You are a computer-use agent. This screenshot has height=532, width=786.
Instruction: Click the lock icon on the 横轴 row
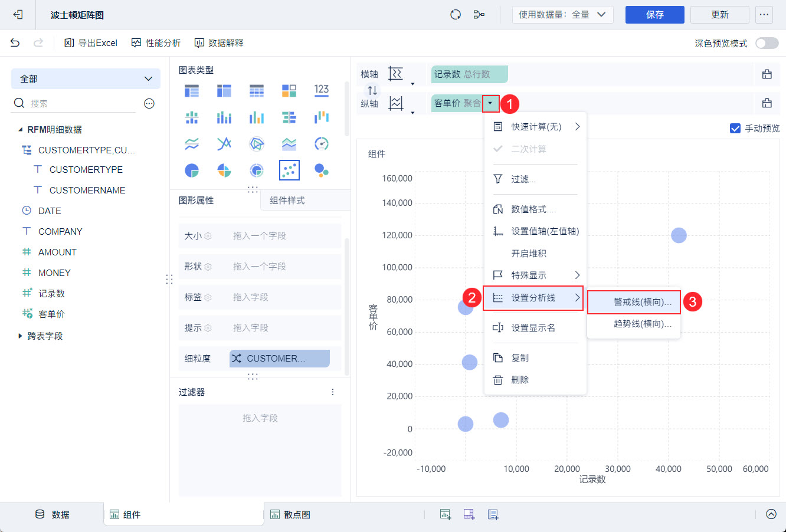click(x=767, y=74)
